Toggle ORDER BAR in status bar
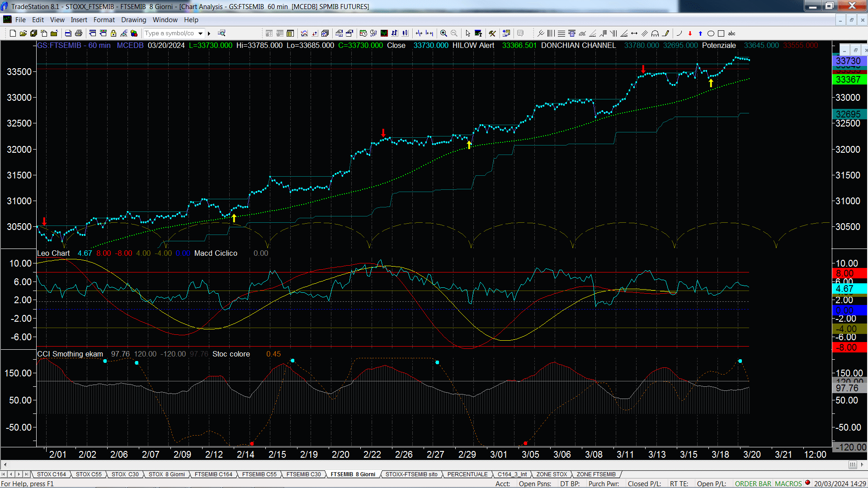This screenshot has width=868, height=488. [753, 484]
